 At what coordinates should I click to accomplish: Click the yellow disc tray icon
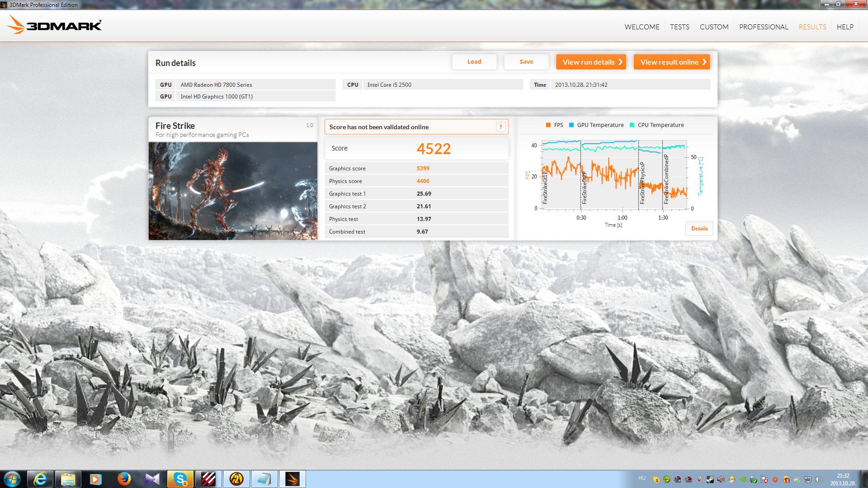(732, 479)
